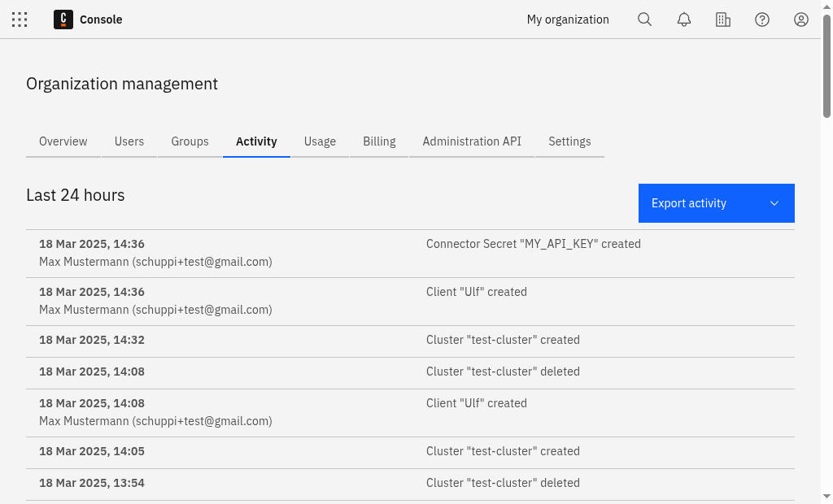Open the Administration API tab
The image size is (833, 504).
click(x=472, y=141)
